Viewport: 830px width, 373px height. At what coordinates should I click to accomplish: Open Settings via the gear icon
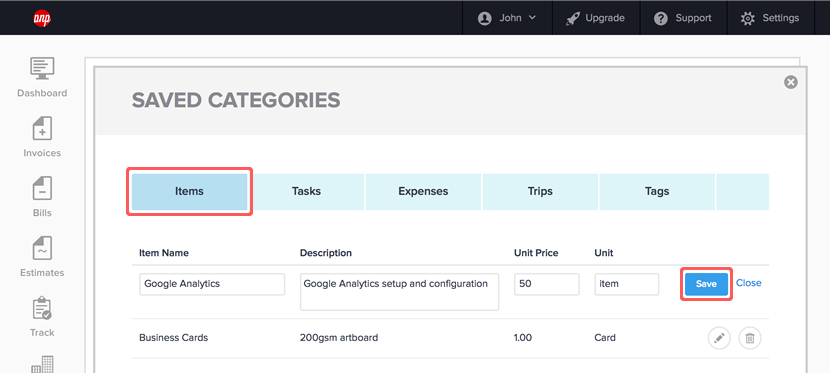(x=747, y=19)
